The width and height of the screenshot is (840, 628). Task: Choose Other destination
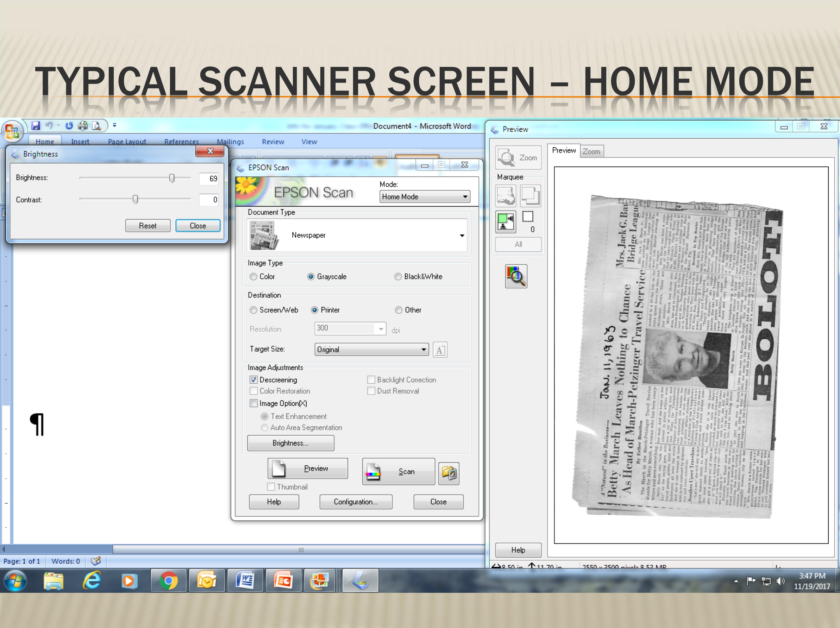(x=399, y=310)
